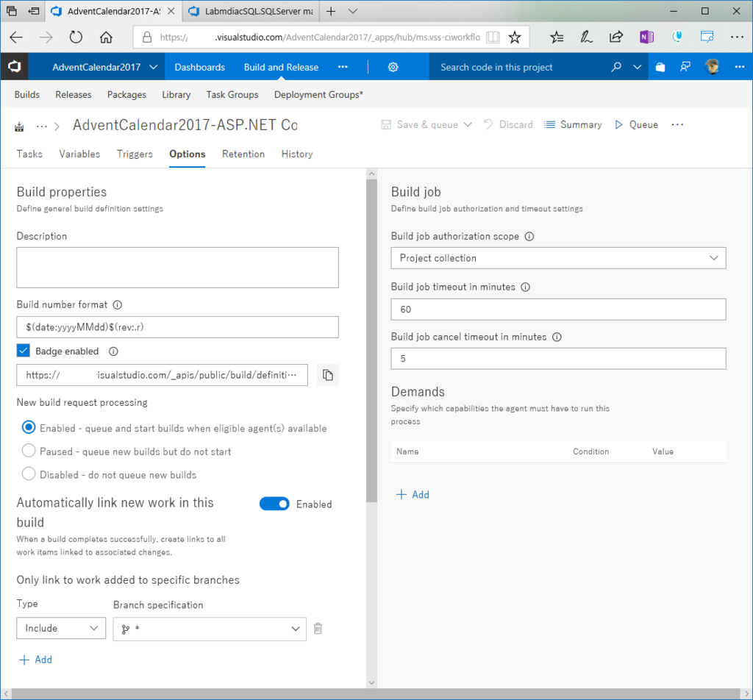
Task: Switch to the Retention tab
Action: [243, 154]
